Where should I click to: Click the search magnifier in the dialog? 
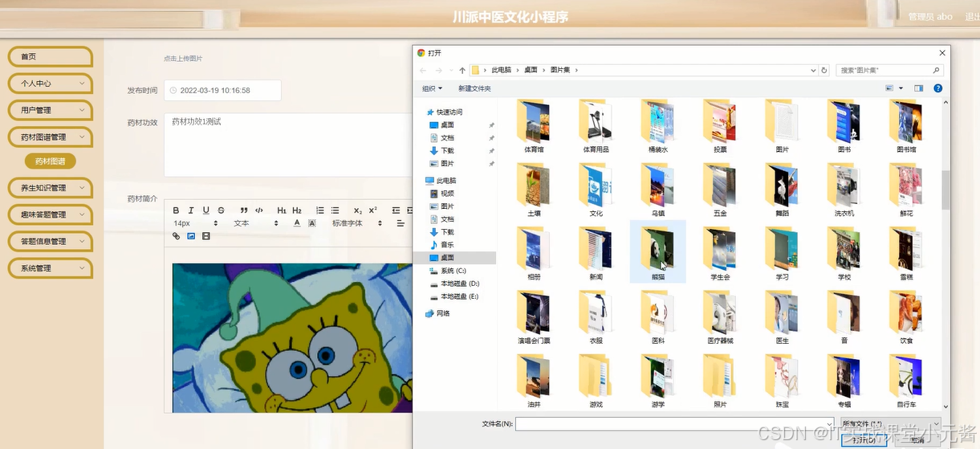936,70
